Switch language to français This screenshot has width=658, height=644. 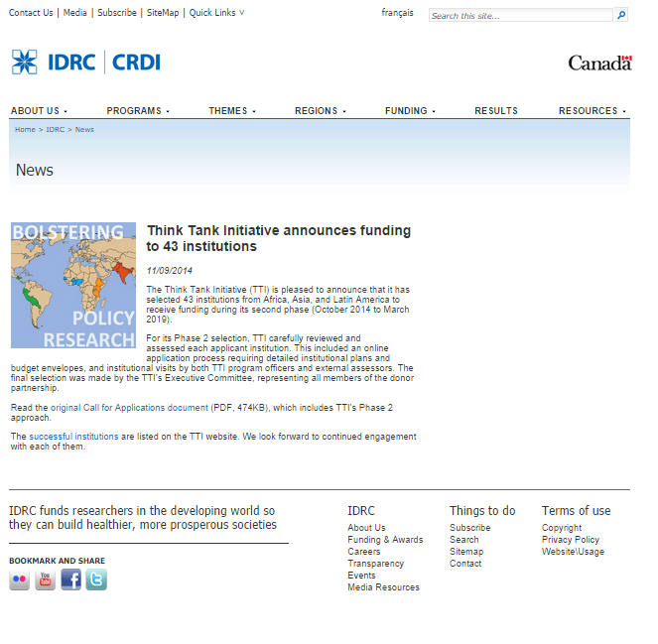tap(397, 13)
